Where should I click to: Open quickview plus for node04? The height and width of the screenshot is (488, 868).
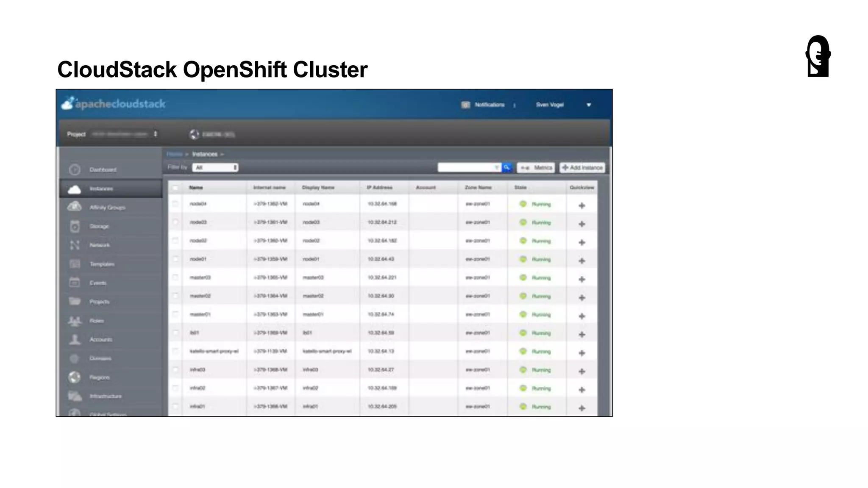point(582,205)
